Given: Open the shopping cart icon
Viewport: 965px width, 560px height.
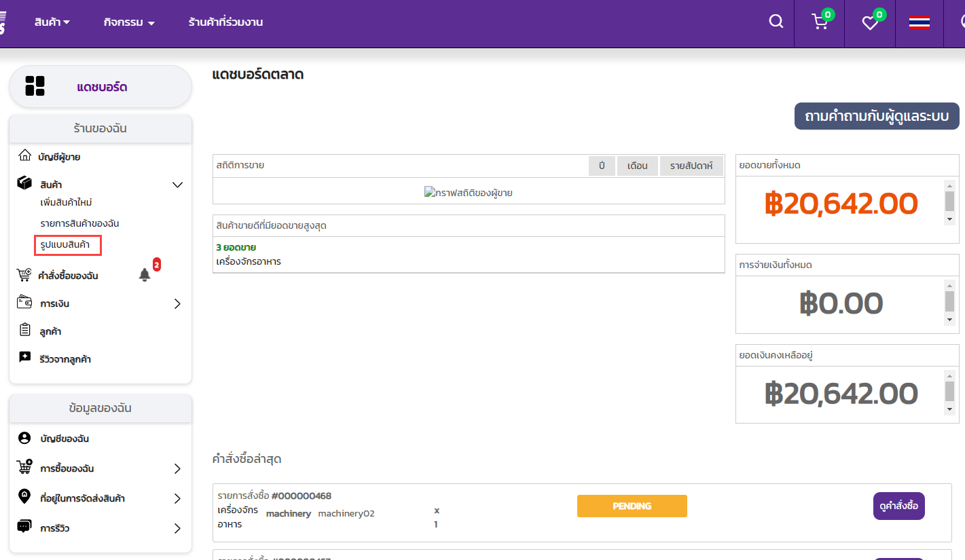Looking at the screenshot, I should point(820,22).
